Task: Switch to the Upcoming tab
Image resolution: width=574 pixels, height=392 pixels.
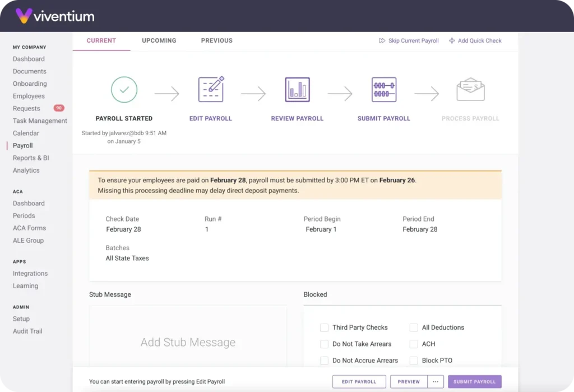Action: tap(159, 40)
